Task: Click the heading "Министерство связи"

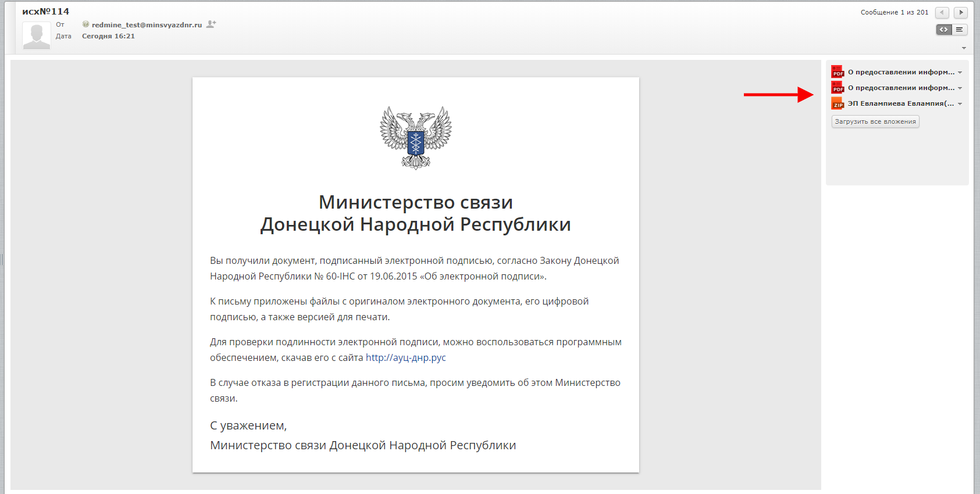Action: [416, 202]
